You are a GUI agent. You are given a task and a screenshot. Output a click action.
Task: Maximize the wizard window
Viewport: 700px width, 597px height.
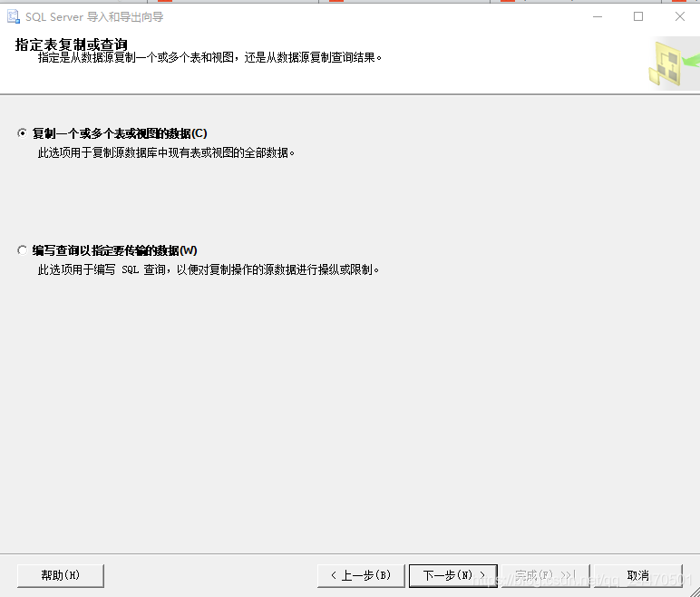click(x=638, y=16)
